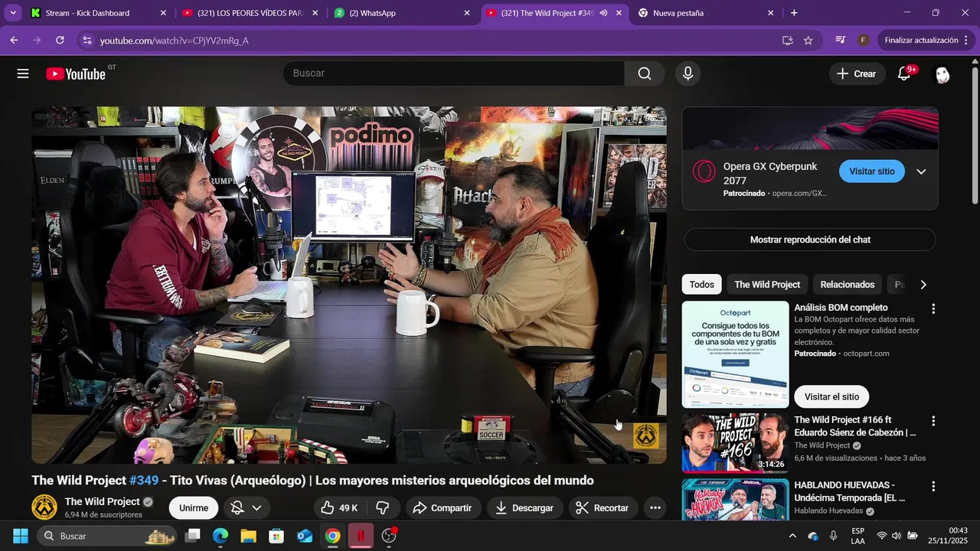Viewport: 980px width, 551px height.
Task: Go back with browser back arrow
Action: point(14,40)
